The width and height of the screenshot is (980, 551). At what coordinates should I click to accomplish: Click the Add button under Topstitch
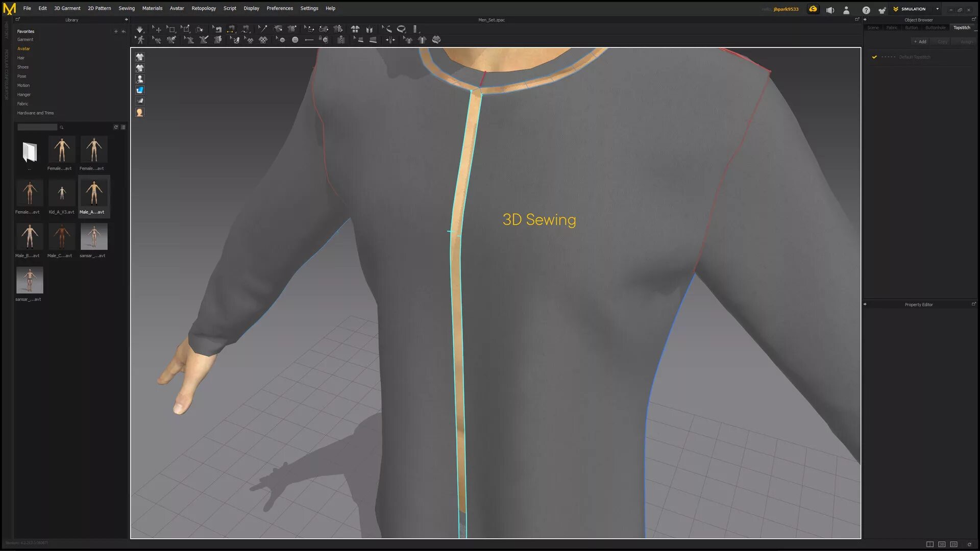[x=920, y=41]
